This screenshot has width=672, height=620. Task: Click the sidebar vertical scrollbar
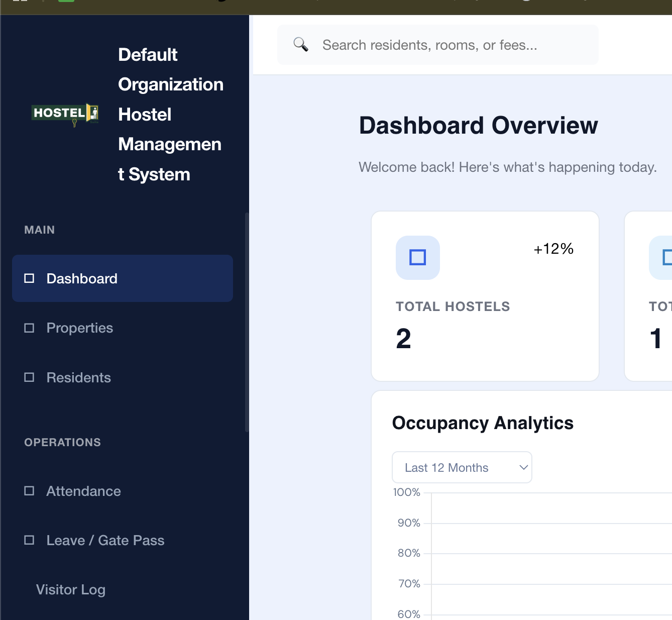pyautogui.click(x=247, y=322)
